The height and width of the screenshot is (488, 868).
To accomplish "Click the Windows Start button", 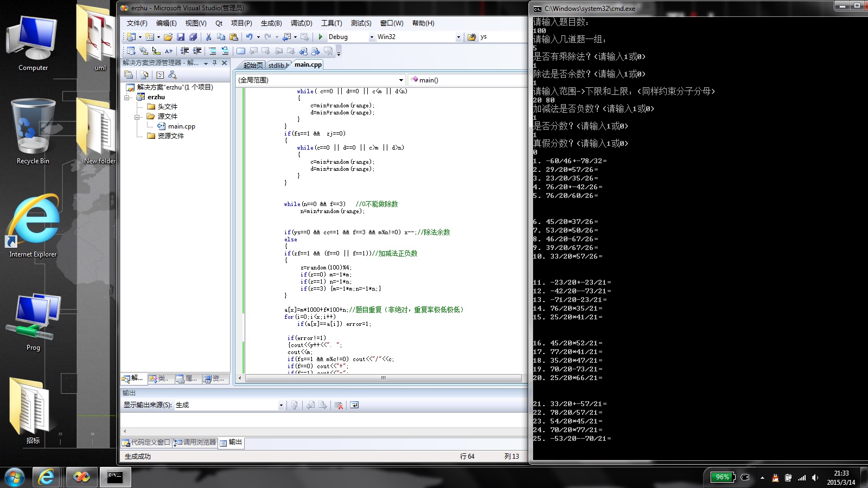I will [15, 477].
